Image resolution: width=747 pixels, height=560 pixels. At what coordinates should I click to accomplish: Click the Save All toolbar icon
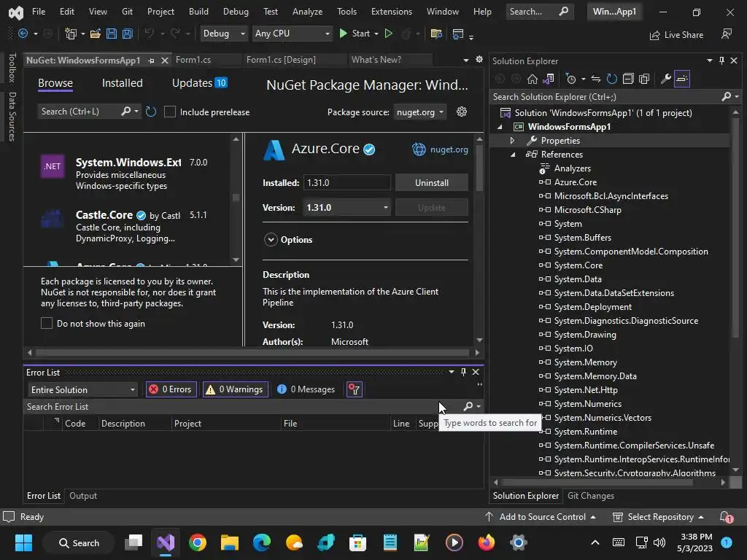(x=128, y=34)
